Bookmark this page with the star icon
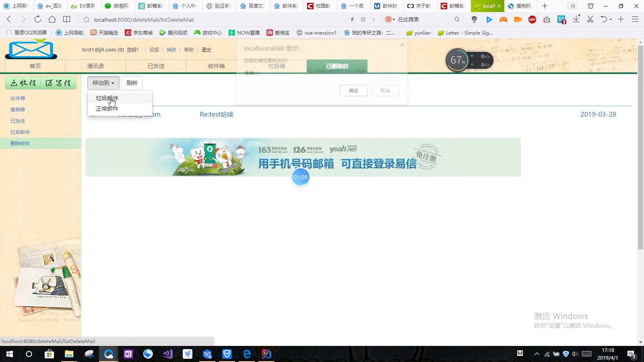 click(86, 19)
